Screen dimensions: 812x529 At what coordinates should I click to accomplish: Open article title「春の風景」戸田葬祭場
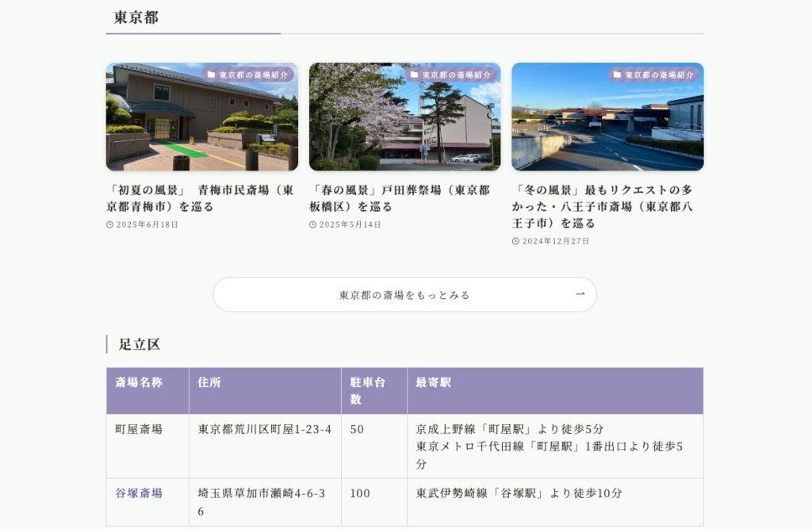[x=400, y=198]
